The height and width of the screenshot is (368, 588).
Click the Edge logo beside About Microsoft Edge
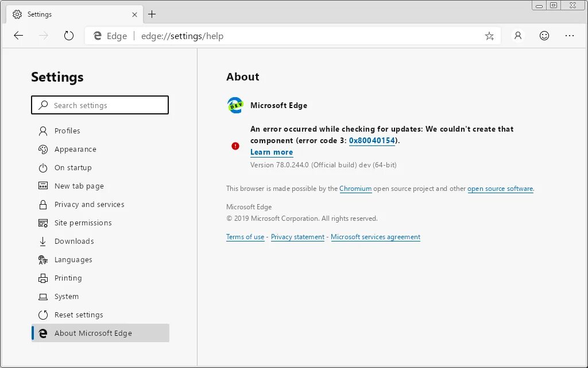coord(43,333)
